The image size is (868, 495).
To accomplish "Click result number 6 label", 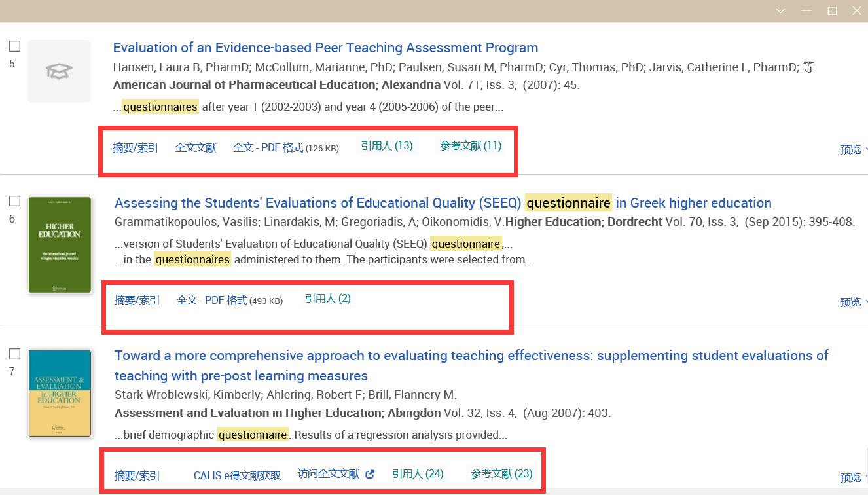I will 12,219.
